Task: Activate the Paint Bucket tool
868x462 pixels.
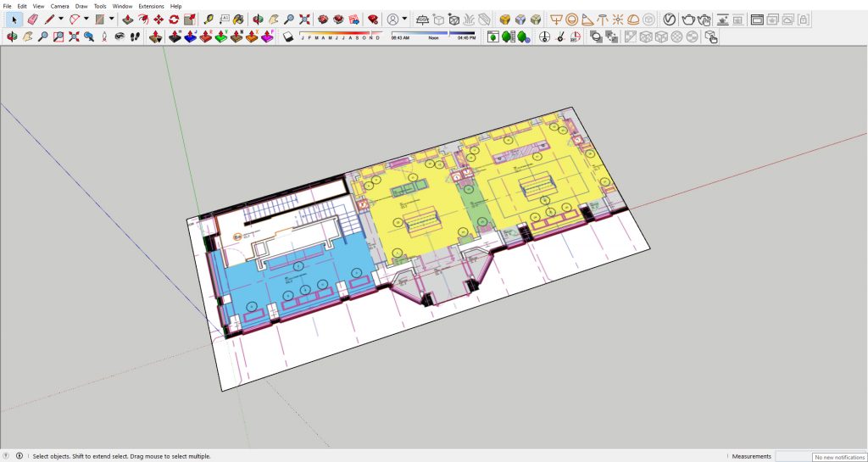Action: 239,19
